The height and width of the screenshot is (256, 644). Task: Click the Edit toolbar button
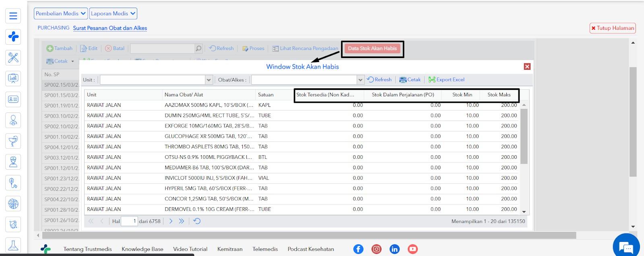click(89, 48)
